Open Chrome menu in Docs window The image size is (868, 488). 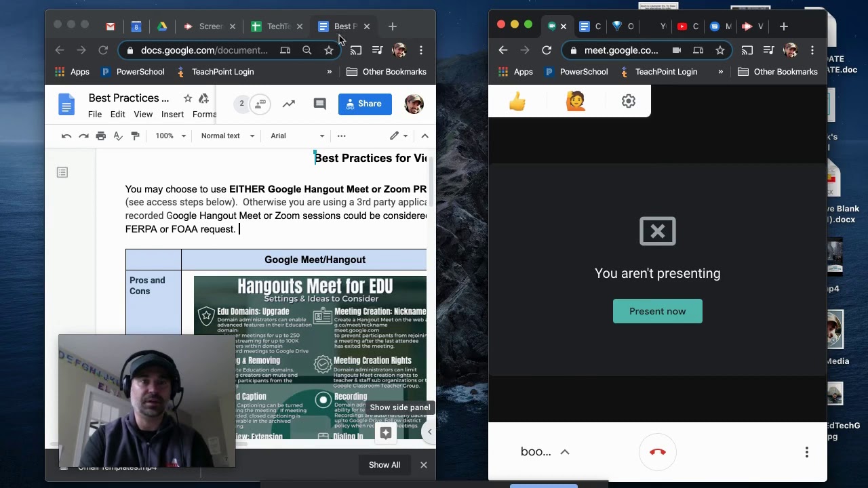click(x=421, y=50)
